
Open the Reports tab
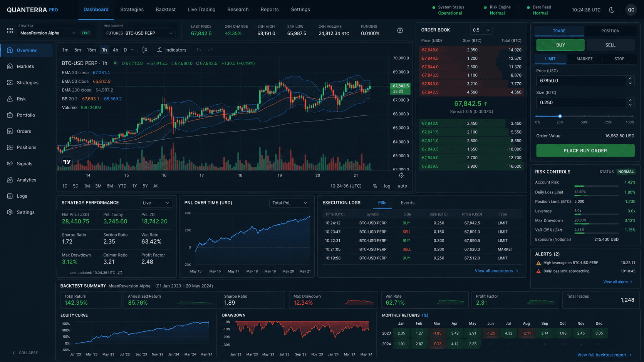pos(270,10)
